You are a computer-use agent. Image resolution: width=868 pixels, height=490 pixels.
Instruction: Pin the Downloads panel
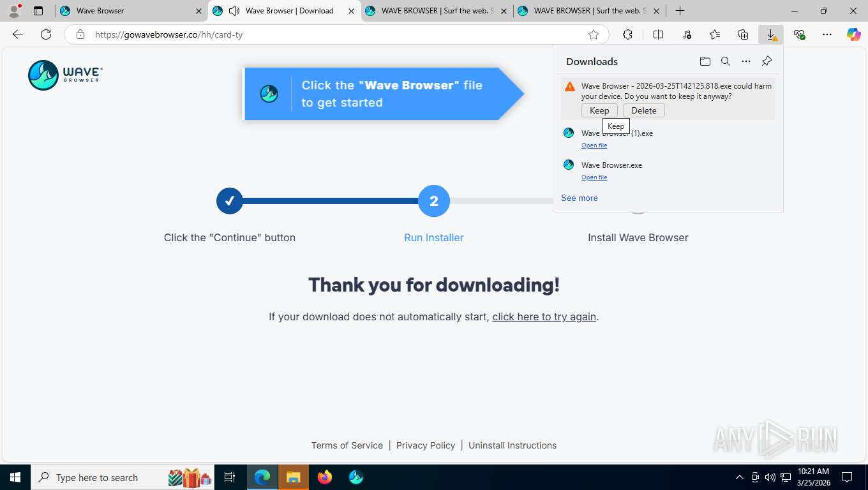(x=767, y=61)
